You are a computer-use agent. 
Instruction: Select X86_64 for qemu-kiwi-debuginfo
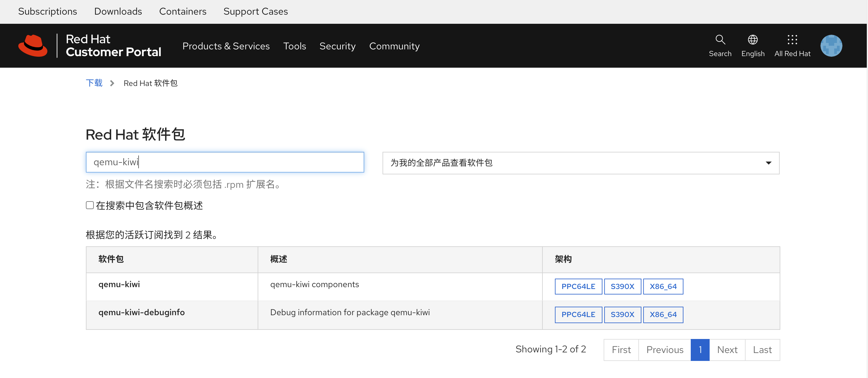[663, 314]
